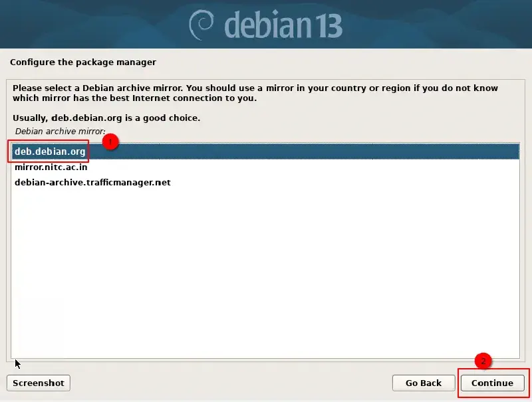Click the blank right side of the highlighted row
Viewport: 532px width, 402px height.
pyautogui.click(x=339, y=151)
